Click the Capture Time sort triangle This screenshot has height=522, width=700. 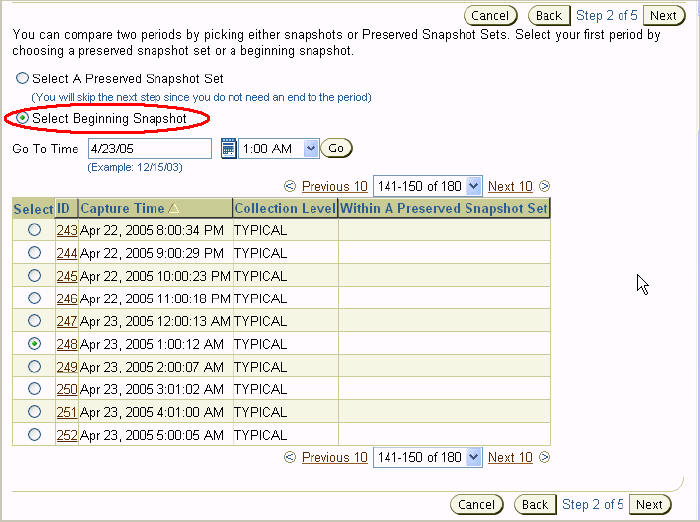coord(174,209)
